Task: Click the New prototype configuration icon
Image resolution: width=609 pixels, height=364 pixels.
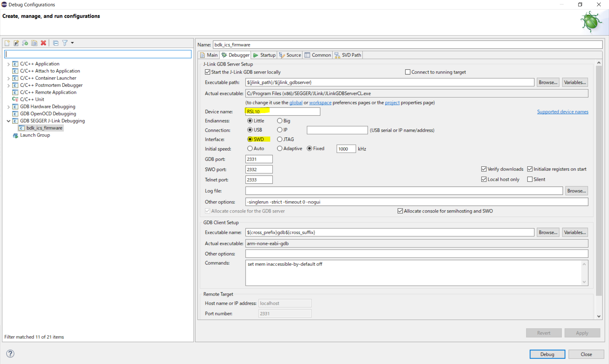Action: click(x=16, y=43)
